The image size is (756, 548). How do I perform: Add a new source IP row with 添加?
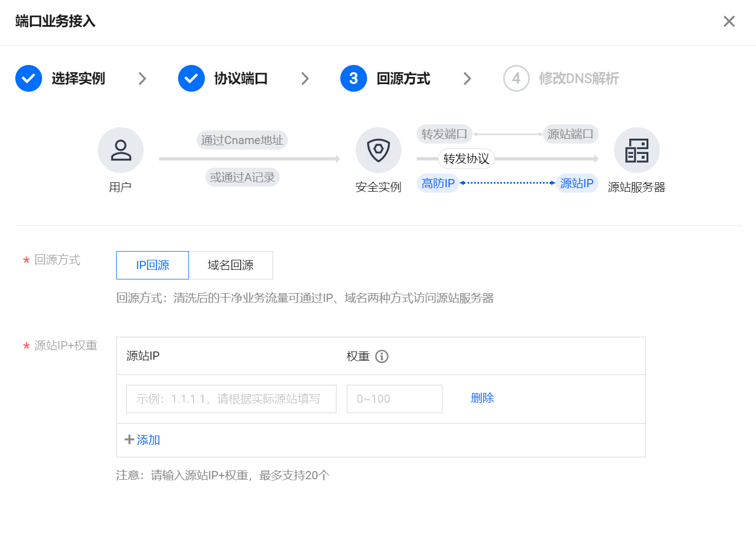click(x=148, y=439)
